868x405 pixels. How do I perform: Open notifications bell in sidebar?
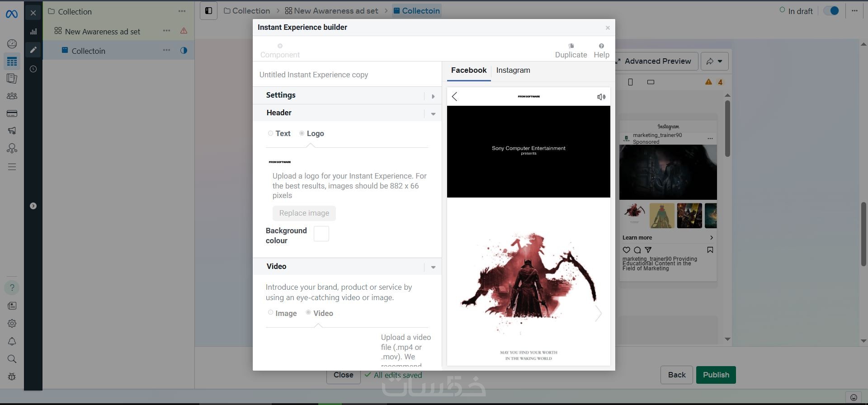[x=12, y=341]
